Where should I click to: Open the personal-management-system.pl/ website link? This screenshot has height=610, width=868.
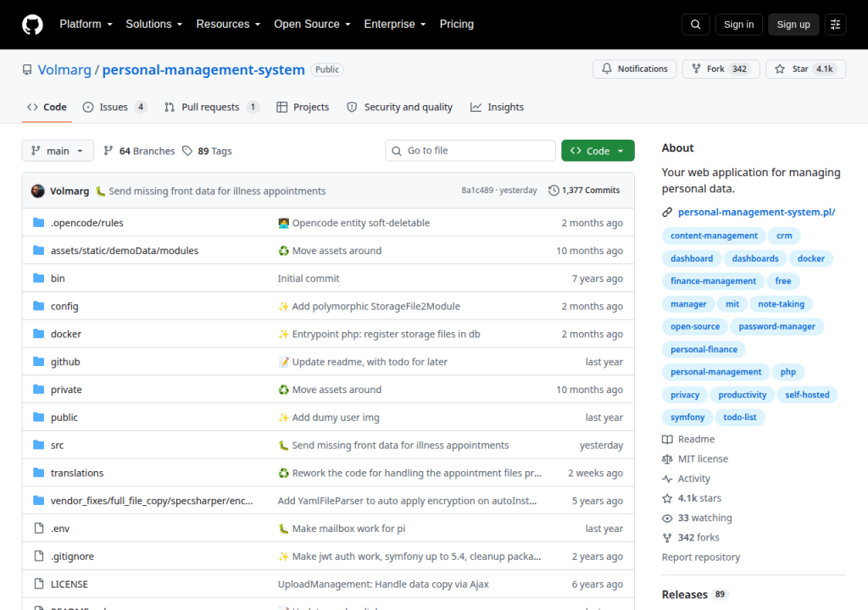(x=756, y=212)
